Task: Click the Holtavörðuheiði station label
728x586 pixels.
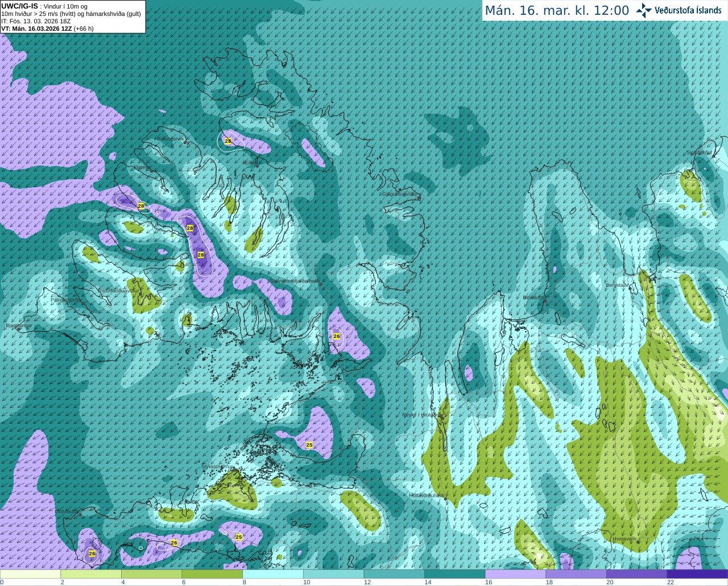Action: 427,496
